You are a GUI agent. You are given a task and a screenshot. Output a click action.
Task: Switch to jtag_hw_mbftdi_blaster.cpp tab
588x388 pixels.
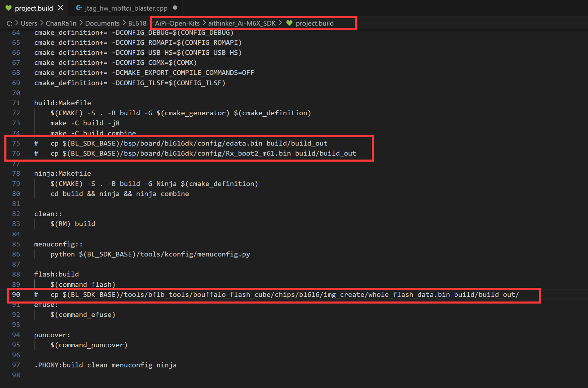(x=126, y=8)
